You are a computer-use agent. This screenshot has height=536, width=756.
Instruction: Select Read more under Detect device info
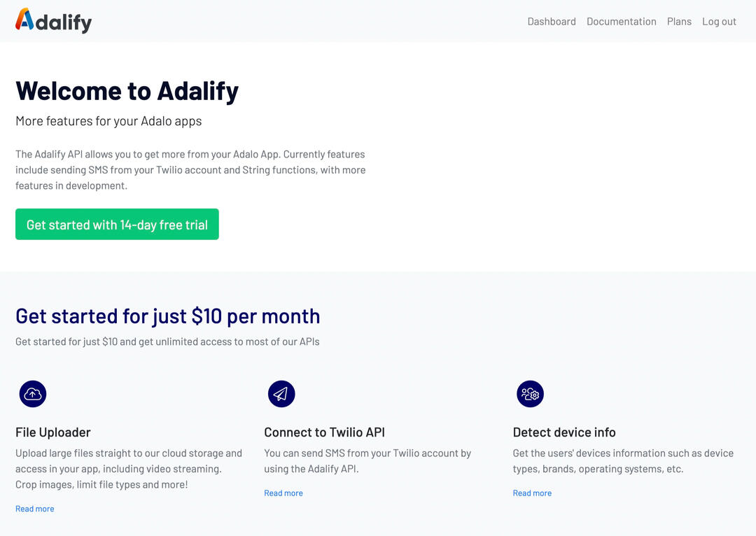[x=532, y=493]
